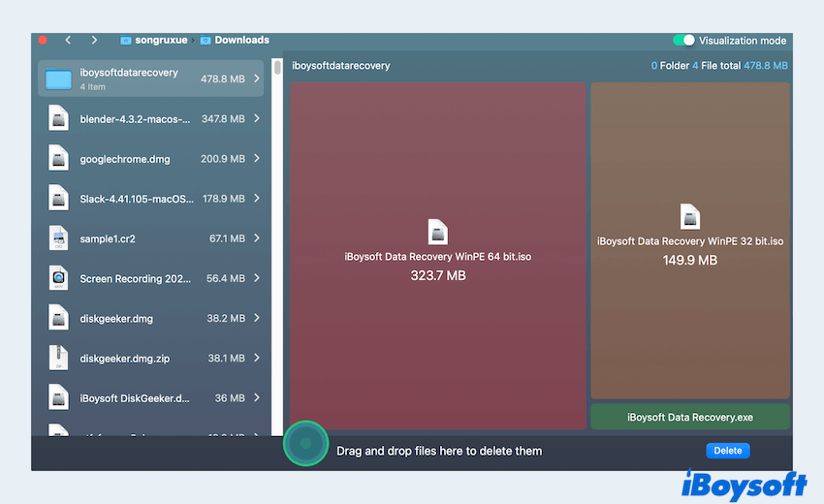Expand chevron on Slack-4.41.105-macOS row
Screen dimensions: 824x504
(257, 198)
